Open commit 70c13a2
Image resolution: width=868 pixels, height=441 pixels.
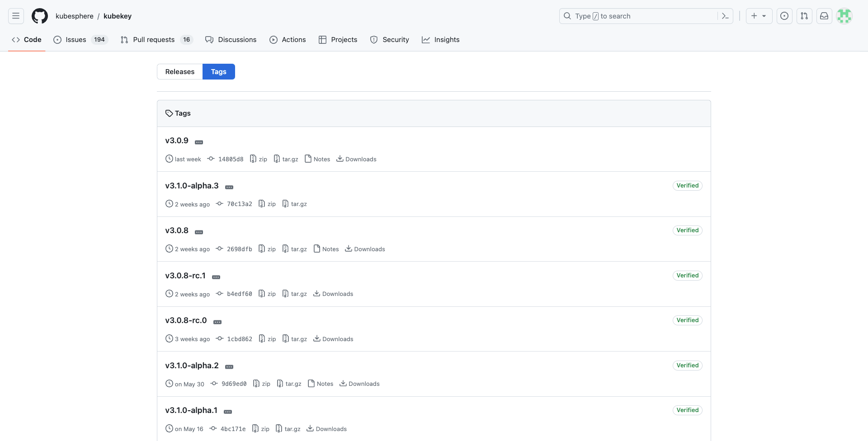click(234, 204)
